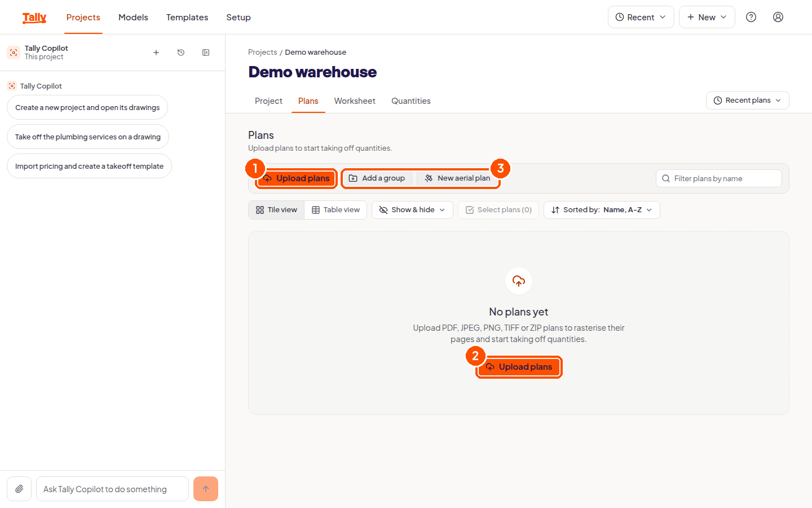812x508 pixels.
Task: Click the cloud upload icon above No plans yet
Action: (519, 281)
